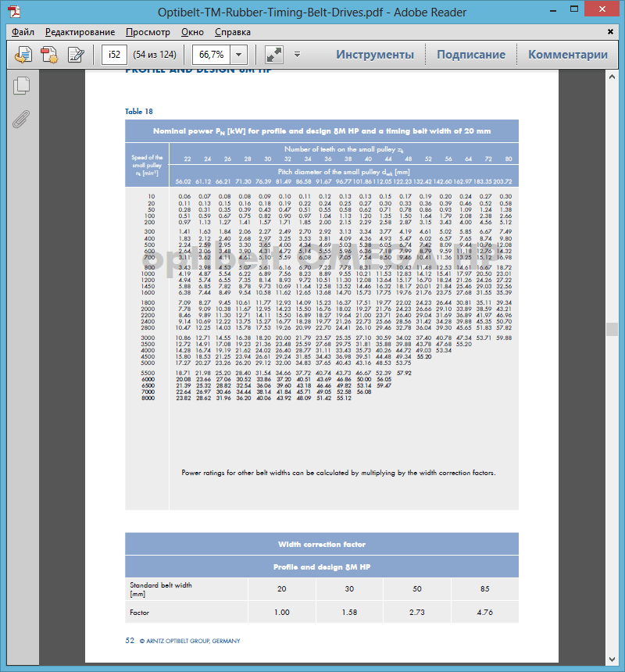Expand the zoom level dropdown arrow

239,55
